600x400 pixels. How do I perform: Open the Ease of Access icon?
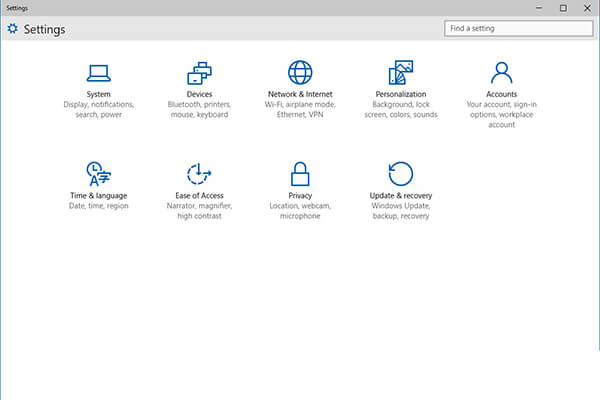[199, 174]
